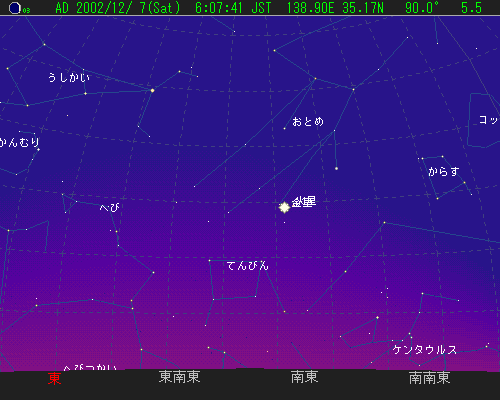Click the へび constellation label
This screenshot has height=400, width=500.
coord(110,208)
